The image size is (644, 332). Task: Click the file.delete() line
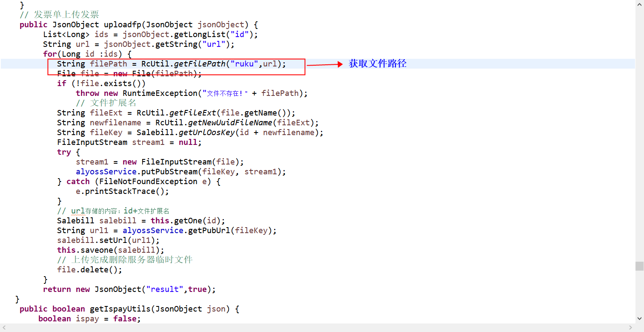[x=90, y=270]
